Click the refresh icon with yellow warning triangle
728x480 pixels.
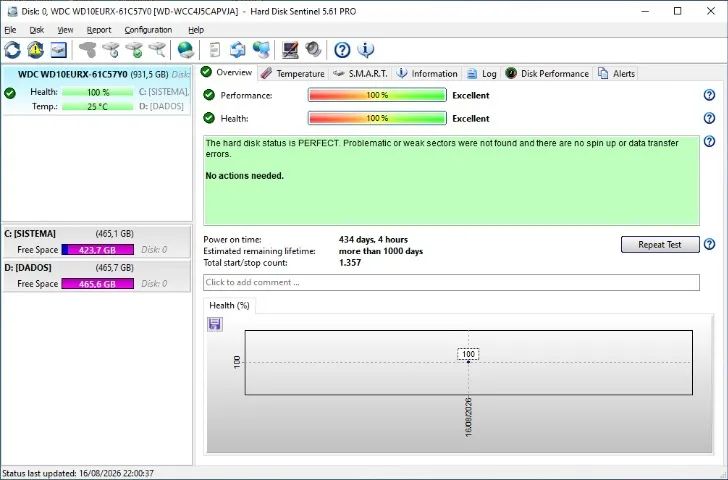coord(35,50)
